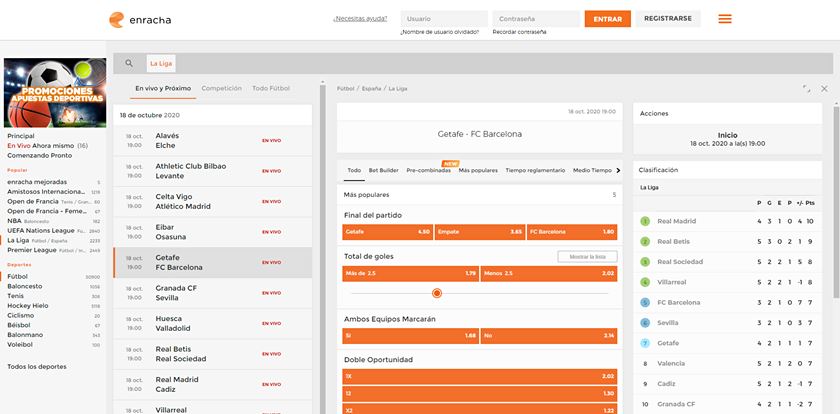Select Más de 2.5 goals
The height and width of the screenshot is (414, 840).
[410, 274]
